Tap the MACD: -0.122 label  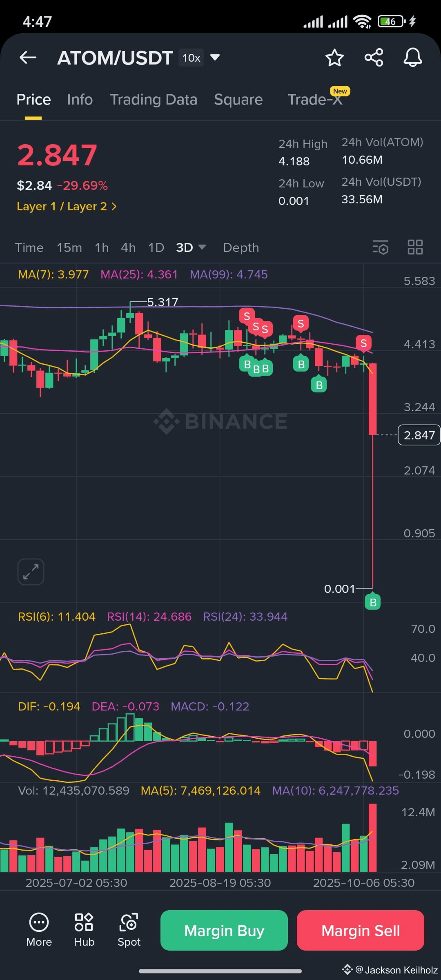(210, 706)
